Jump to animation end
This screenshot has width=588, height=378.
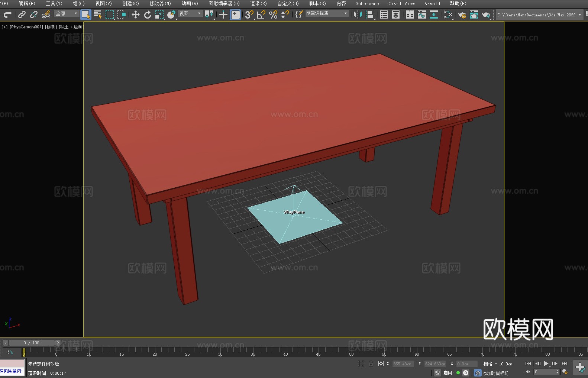tap(565, 364)
